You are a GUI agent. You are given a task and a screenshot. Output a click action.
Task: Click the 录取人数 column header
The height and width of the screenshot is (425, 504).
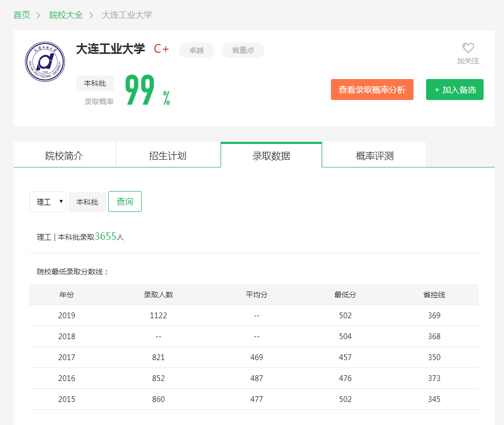tap(158, 295)
